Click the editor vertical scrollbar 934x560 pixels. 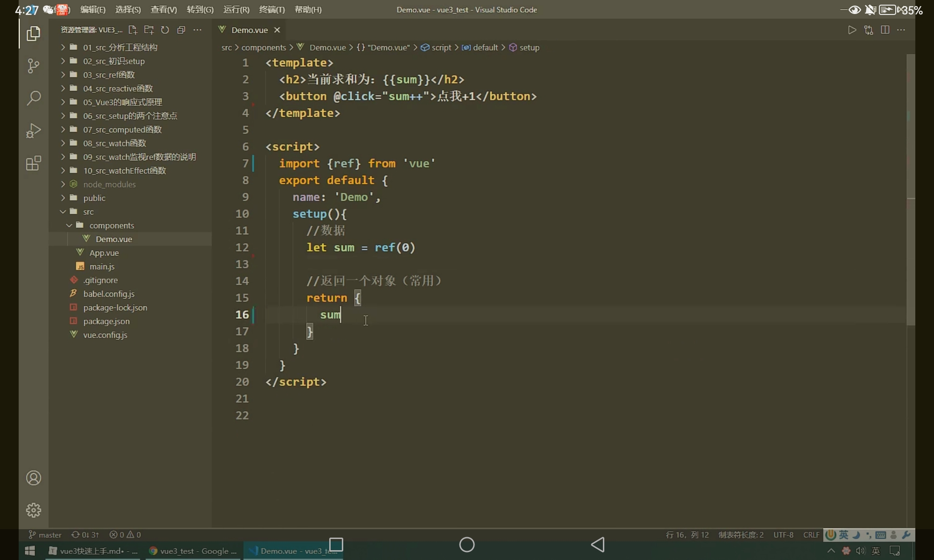pyautogui.click(x=911, y=187)
